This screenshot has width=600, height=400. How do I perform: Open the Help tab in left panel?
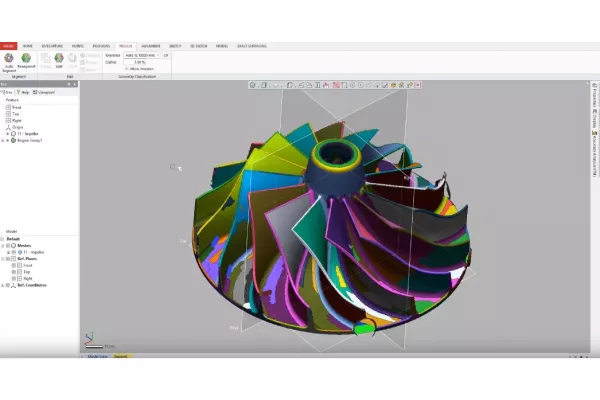tap(24, 92)
